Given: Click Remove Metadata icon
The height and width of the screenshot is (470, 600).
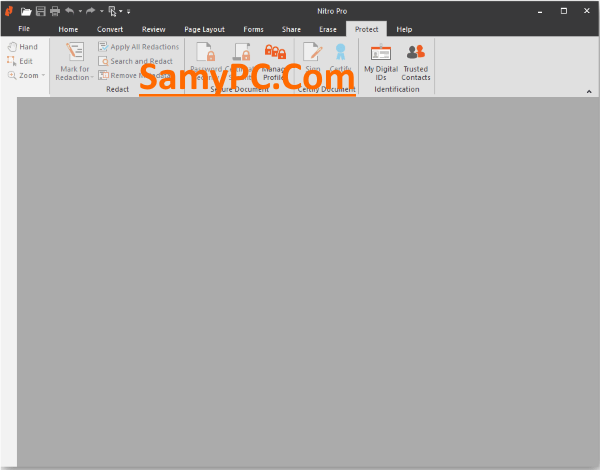Looking at the screenshot, I should click(x=103, y=75).
